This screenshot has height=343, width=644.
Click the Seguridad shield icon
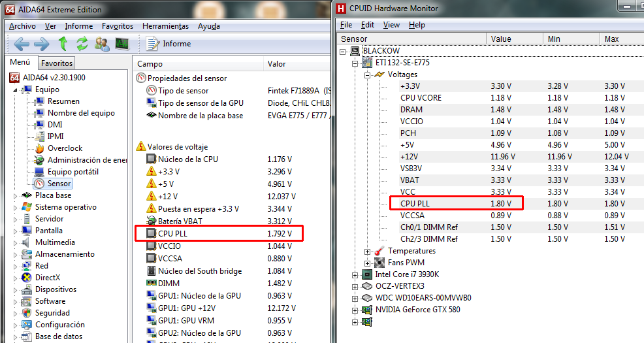(x=27, y=313)
